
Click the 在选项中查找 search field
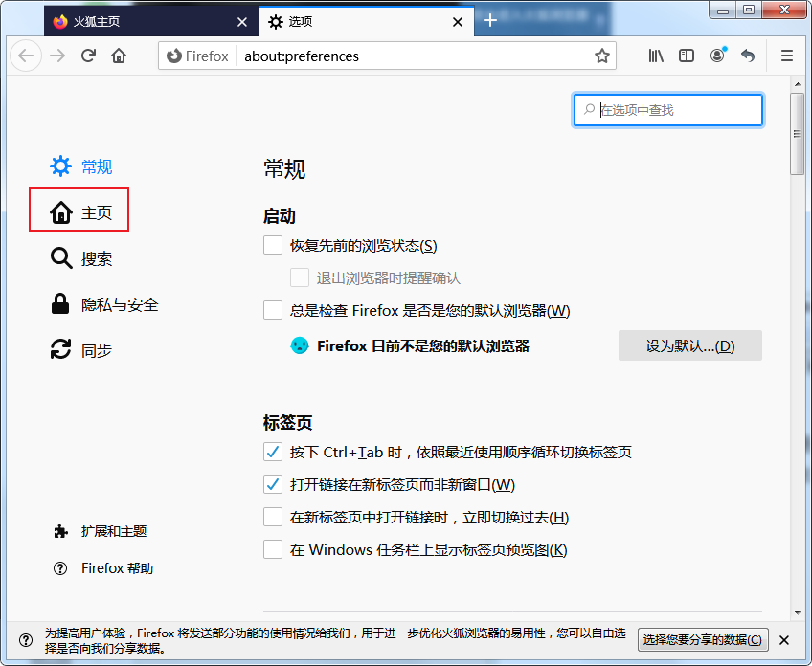(x=667, y=110)
